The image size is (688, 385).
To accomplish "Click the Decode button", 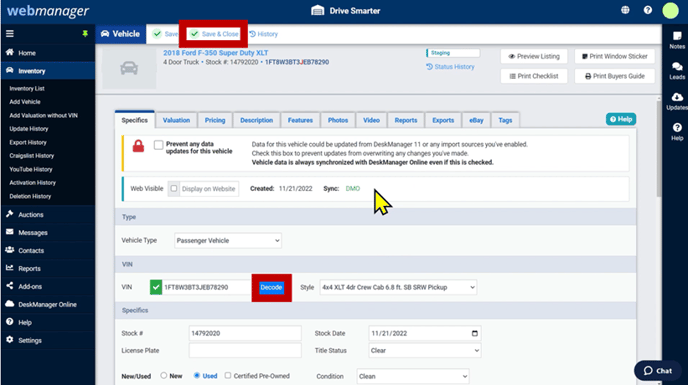I will point(271,288).
